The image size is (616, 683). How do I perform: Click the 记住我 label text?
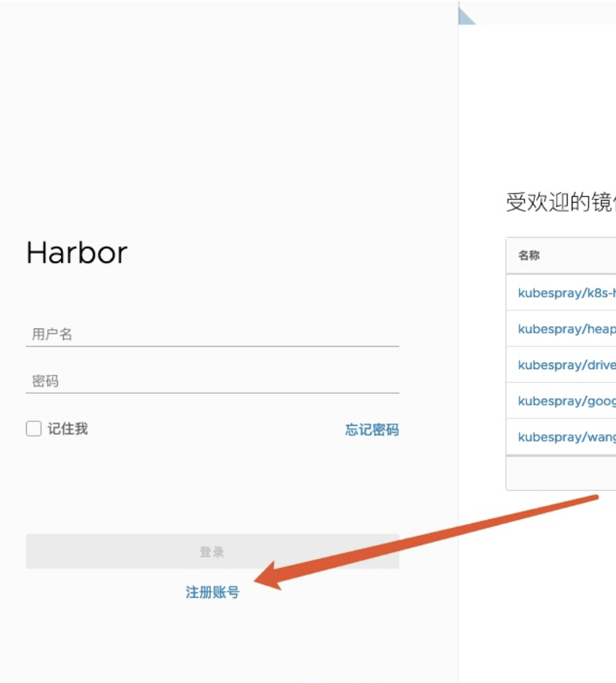[67, 429]
